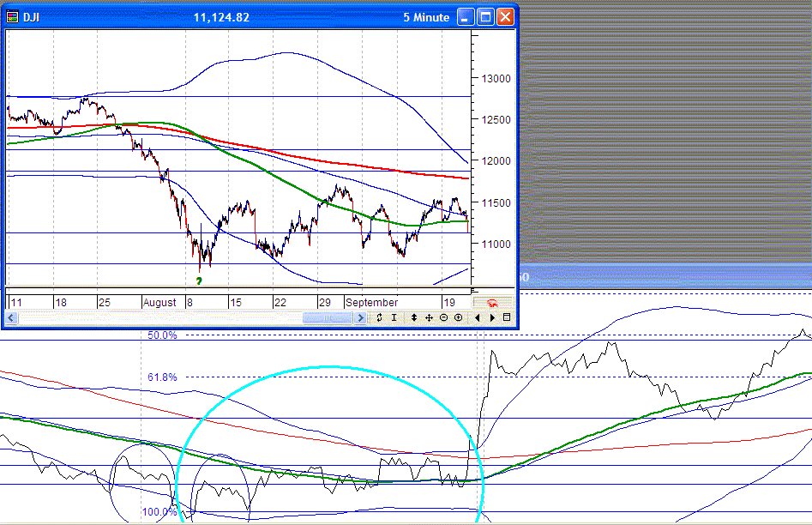Click the red symbol button beside the date axis
This screenshot has width=812, height=525.
(x=492, y=303)
